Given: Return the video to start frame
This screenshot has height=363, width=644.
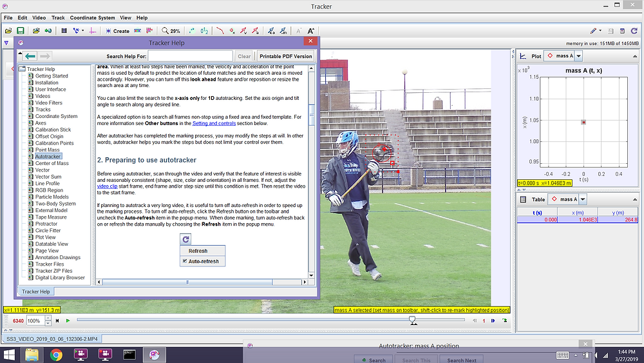Looking at the screenshot, I should tap(57, 320).
